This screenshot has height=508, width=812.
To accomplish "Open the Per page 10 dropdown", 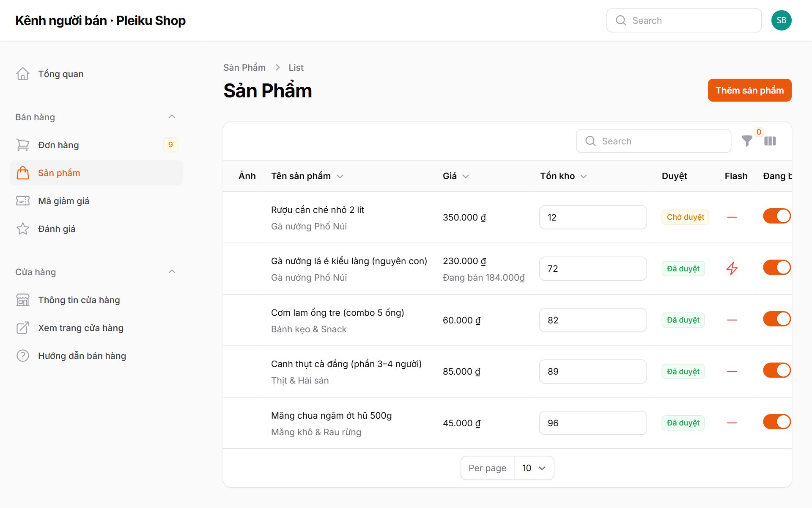I will (534, 468).
